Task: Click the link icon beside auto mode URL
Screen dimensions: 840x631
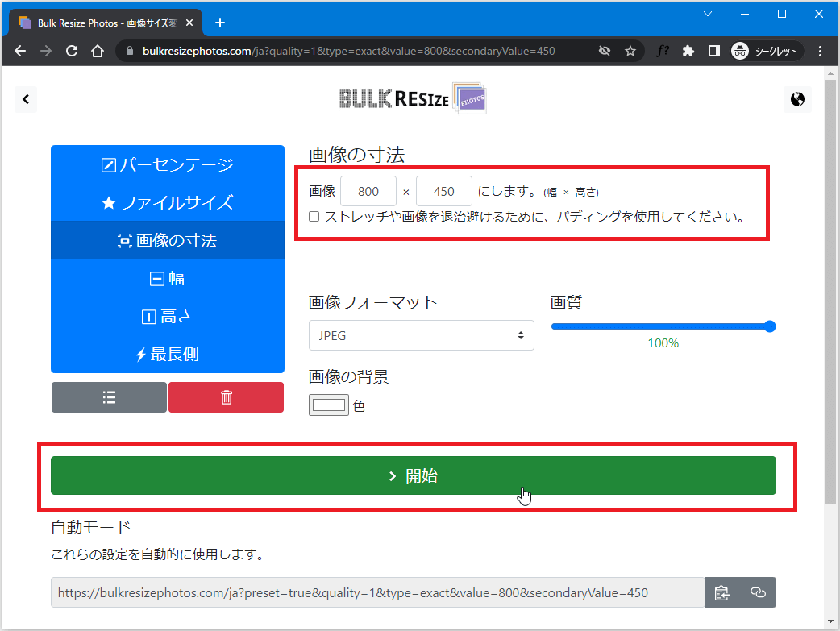Action: click(x=758, y=592)
